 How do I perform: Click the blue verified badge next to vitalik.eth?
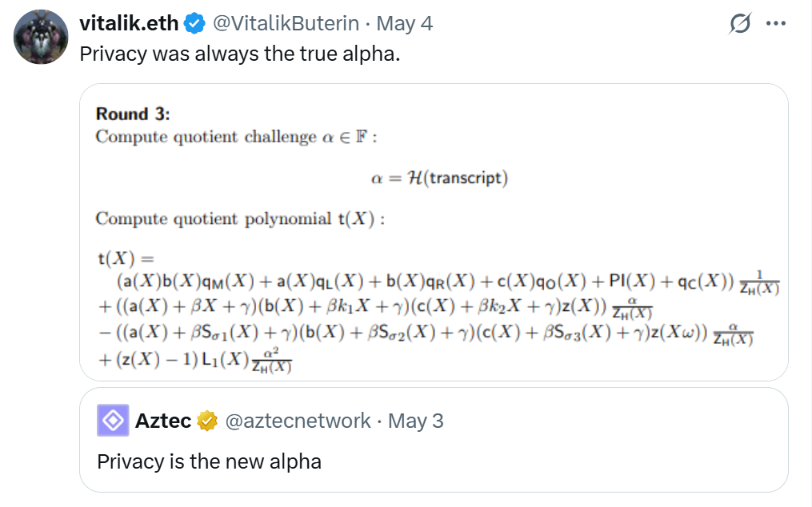click(x=194, y=24)
